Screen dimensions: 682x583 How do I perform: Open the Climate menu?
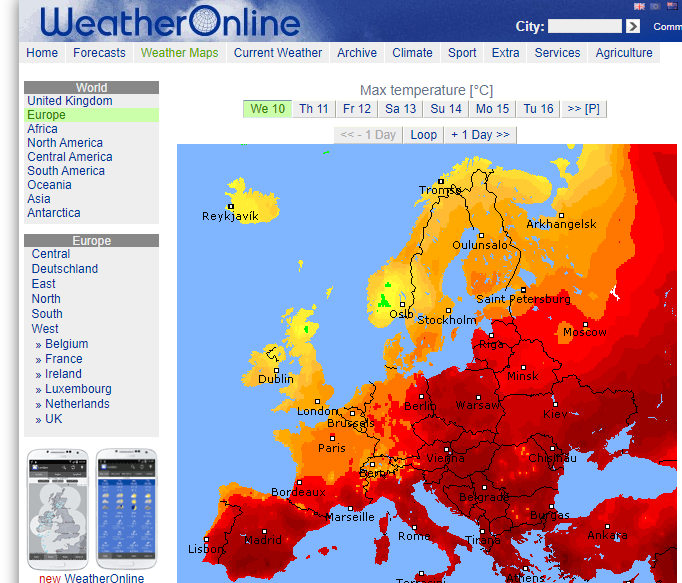(x=412, y=53)
